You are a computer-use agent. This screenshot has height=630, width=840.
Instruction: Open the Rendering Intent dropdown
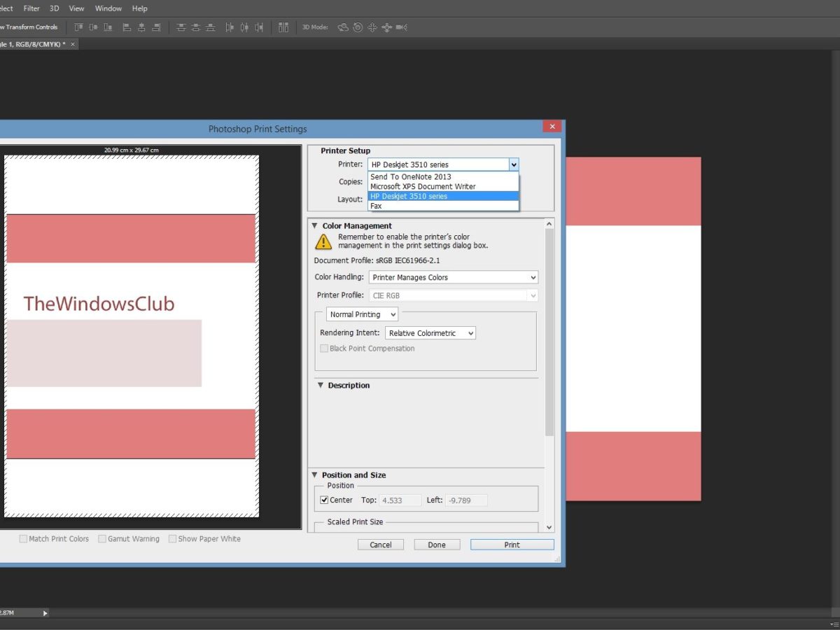tap(430, 333)
